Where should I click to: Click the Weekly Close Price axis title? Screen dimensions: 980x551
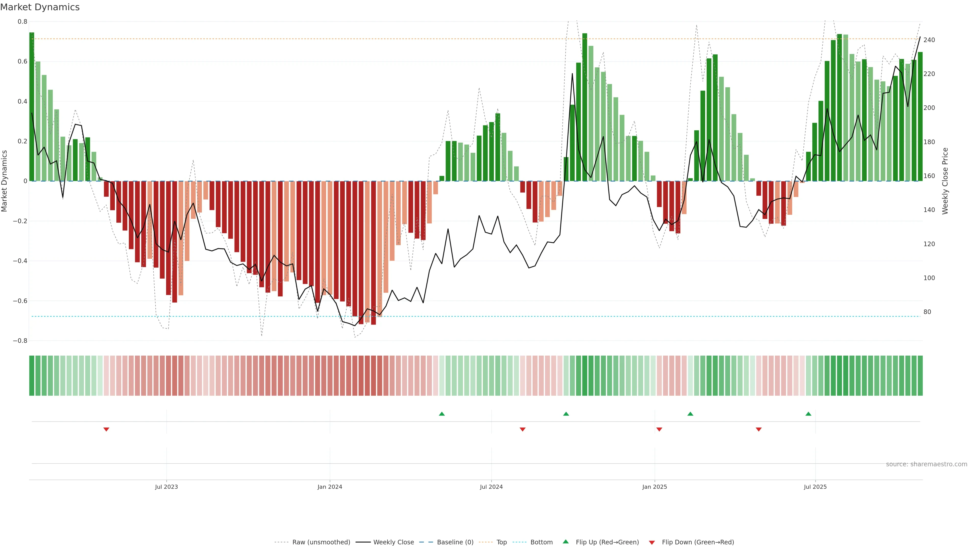coord(945,181)
